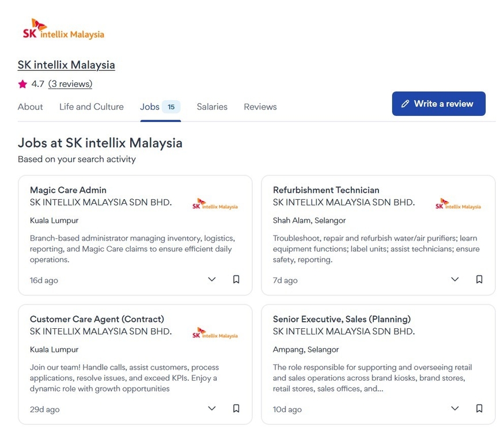Open the About tab
Screen dimensions: 504x433
[x=31, y=107]
